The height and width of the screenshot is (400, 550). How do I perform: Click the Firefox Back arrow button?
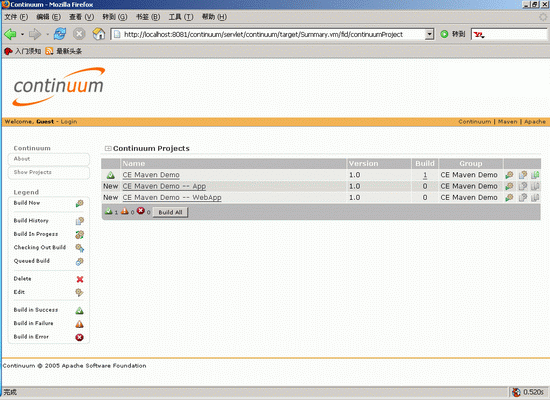10,34
